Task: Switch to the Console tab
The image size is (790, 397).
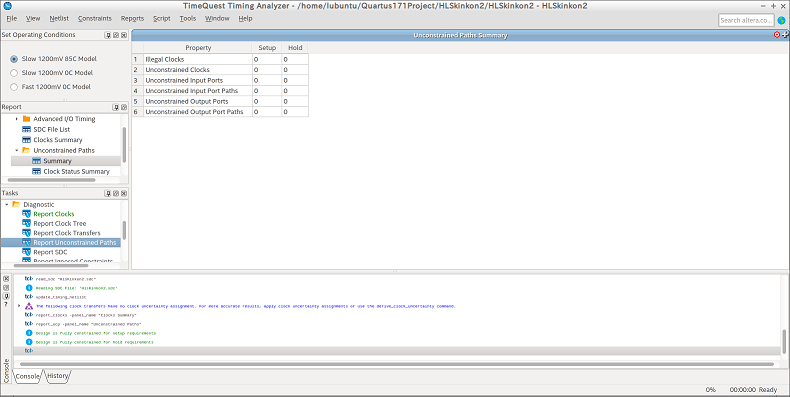Action: coord(27,376)
